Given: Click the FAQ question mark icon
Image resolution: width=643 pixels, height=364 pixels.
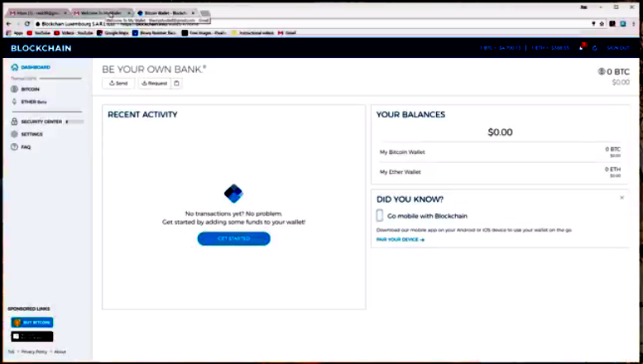Looking at the screenshot, I should [14, 146].
